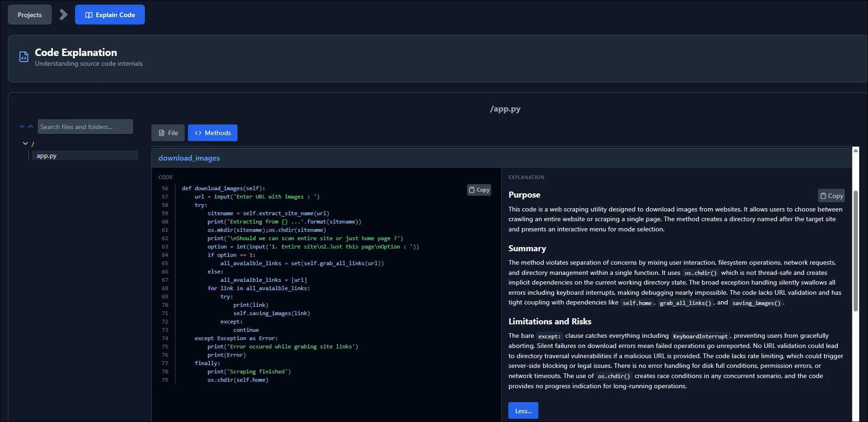Collapse all folders up-chevron icon
The image size is (868, 422).
tap(31, 126)
